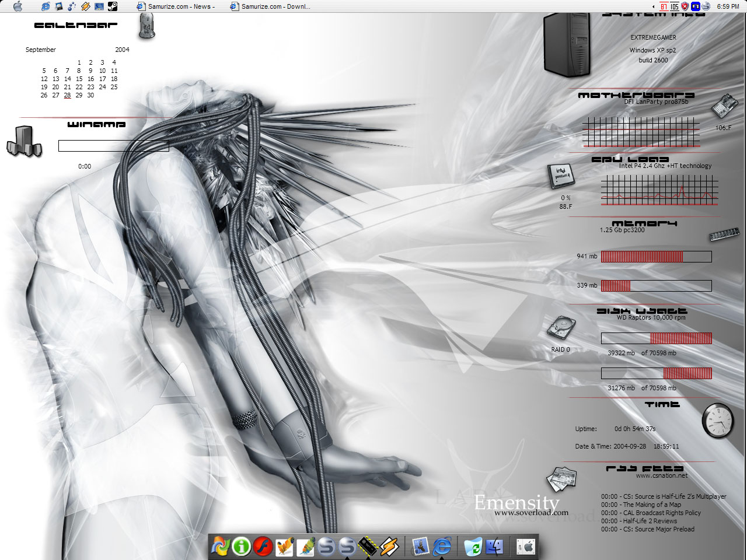747x560 pixels.
Task: Open the Security Center red shield tray icon
Action: click(685, 6)
